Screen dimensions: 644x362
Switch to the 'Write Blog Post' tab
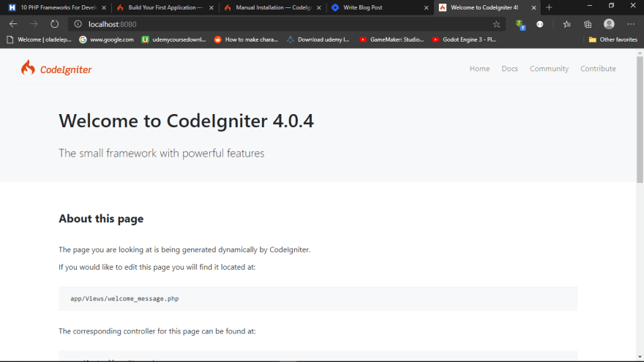coord(380,7)
